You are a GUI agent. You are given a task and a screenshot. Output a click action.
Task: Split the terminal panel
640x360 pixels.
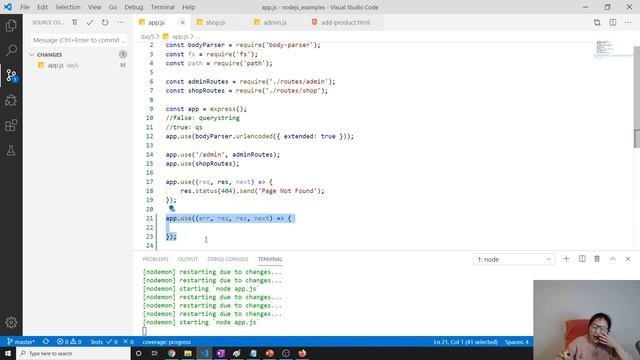click(x=582, y=259)
